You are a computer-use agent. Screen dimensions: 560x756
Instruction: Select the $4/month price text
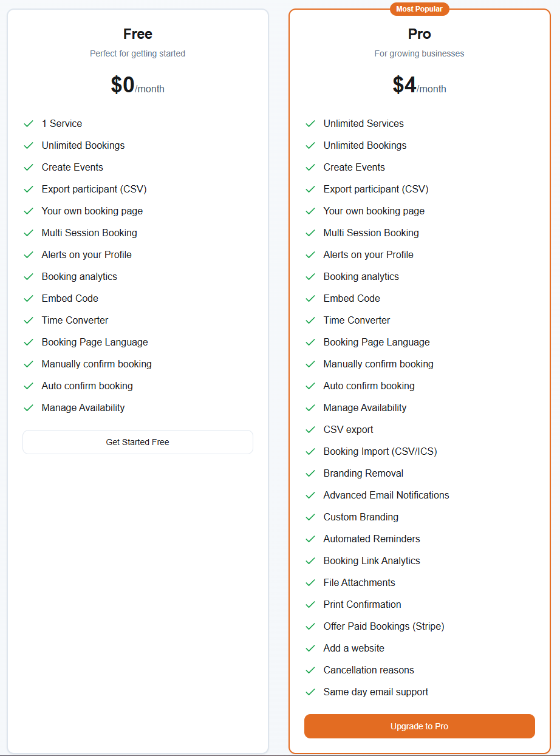click(419, 86)
